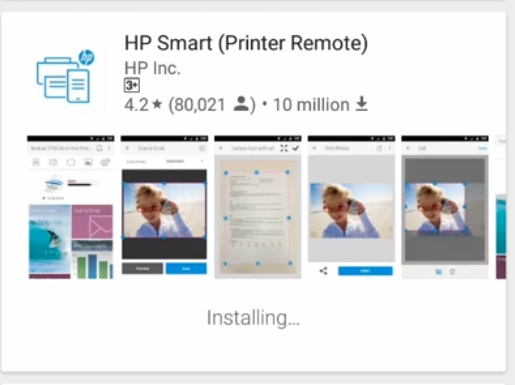Open the HP Smart app icon
The height and width of the screenshot is (385, 515).
point(65,76)
